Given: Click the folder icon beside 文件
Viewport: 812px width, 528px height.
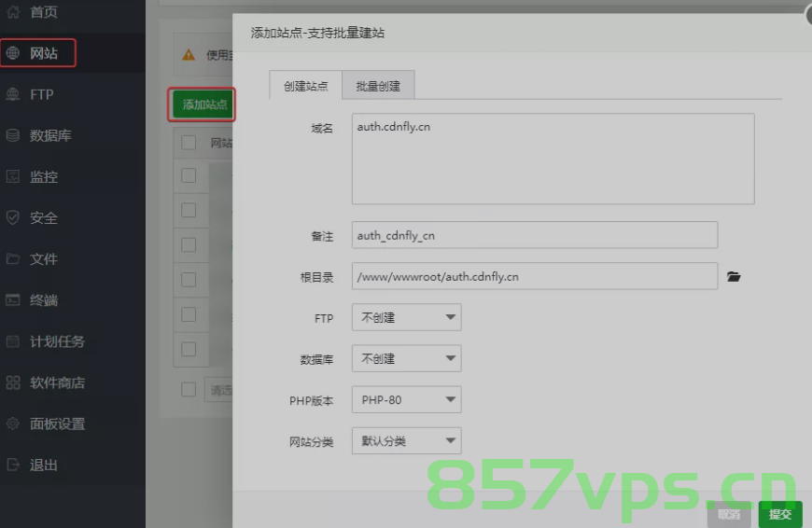Looking at the screenshot, I should tap(13, 258).
